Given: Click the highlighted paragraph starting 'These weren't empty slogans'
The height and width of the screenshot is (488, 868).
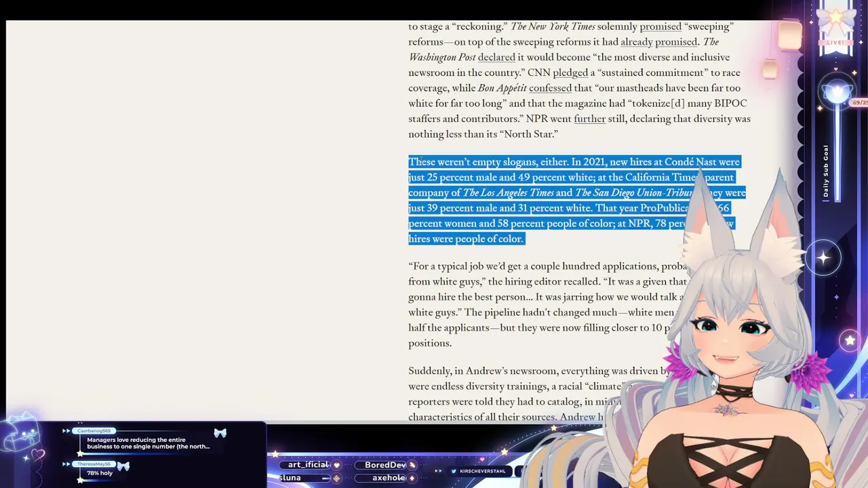Looking at the screenshot, I should tap(576, 200).
